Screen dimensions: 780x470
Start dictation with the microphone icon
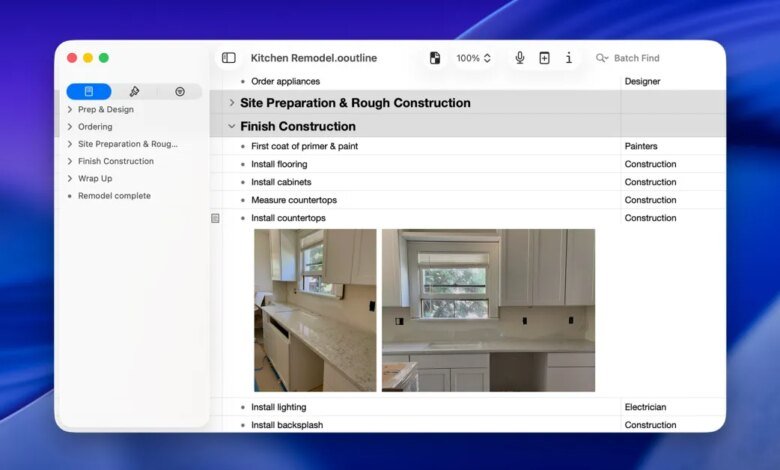click(520, 58)
